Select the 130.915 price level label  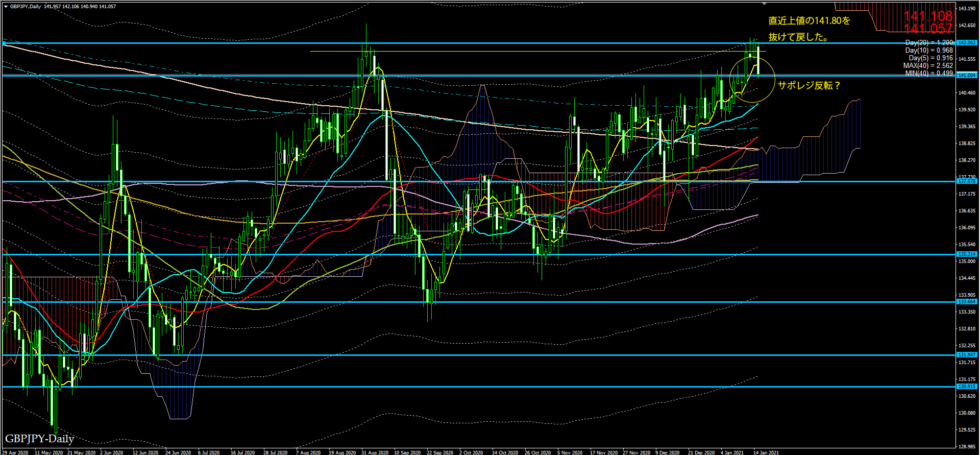967,387
